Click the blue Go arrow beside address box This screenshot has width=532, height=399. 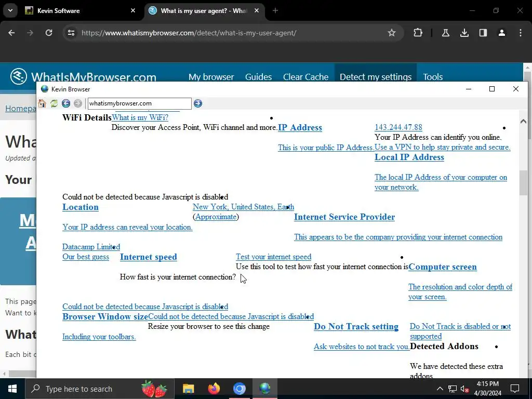coord(198,103)
